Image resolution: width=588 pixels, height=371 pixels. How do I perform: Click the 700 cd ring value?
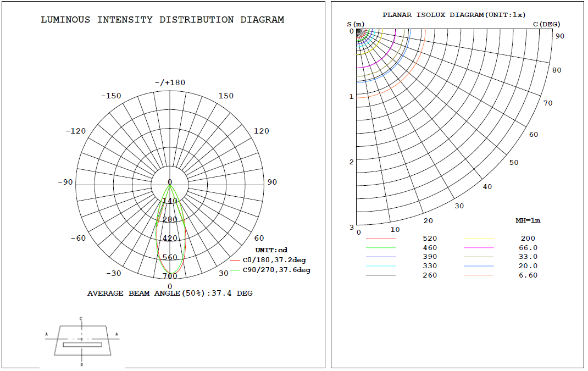pyautogui.click(x=170, y=276)
